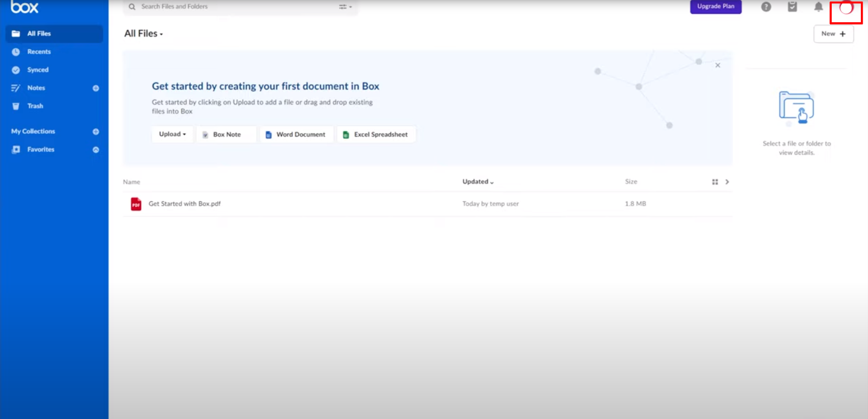This screenshot has width=868, height=419.
Task: Click 'Today by temp user' cell
Action: tap(490, 204)
